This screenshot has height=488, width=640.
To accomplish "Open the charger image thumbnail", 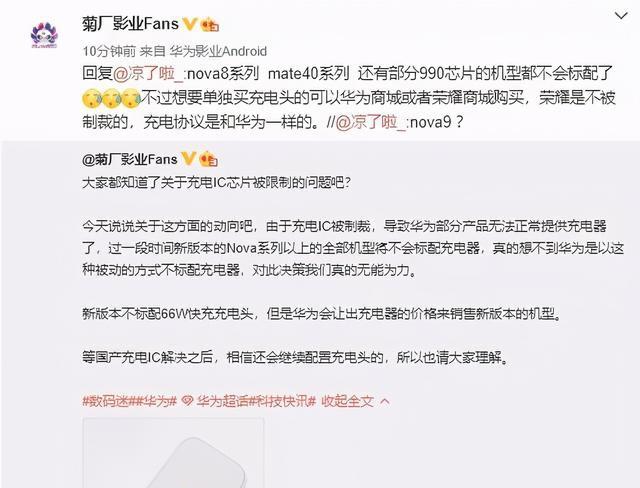I will click(x=173, y=453).
